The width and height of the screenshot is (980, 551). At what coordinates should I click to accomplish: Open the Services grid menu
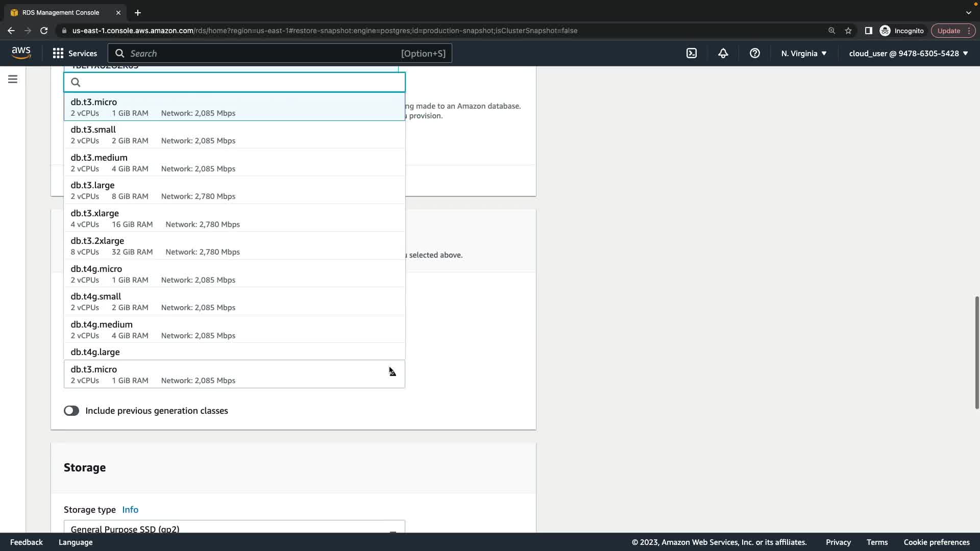tap(75, 53)
